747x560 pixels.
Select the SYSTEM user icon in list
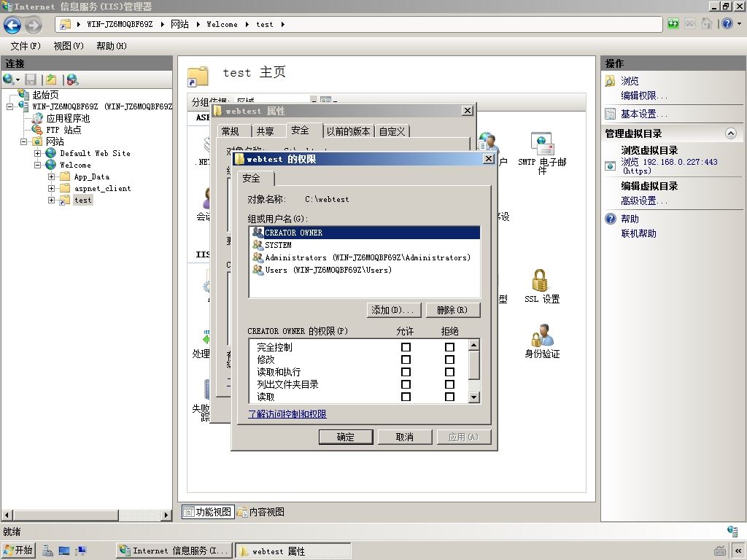coord(258,245)
